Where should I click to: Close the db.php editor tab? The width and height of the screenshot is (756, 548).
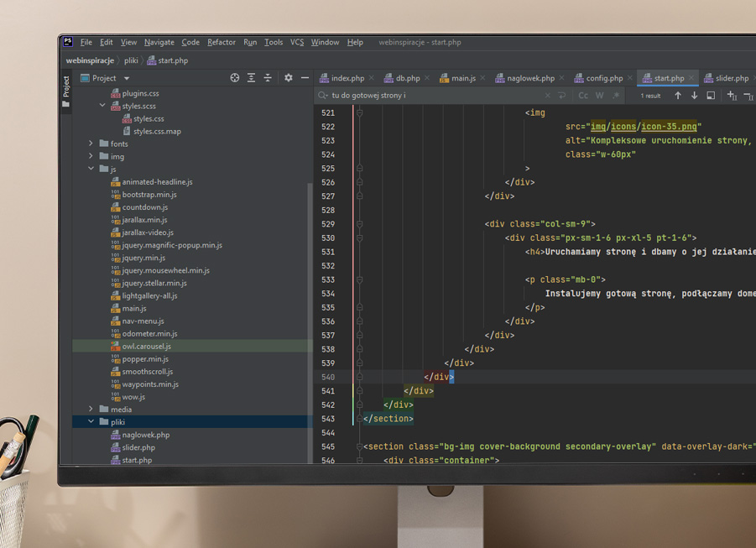[427, 78]
